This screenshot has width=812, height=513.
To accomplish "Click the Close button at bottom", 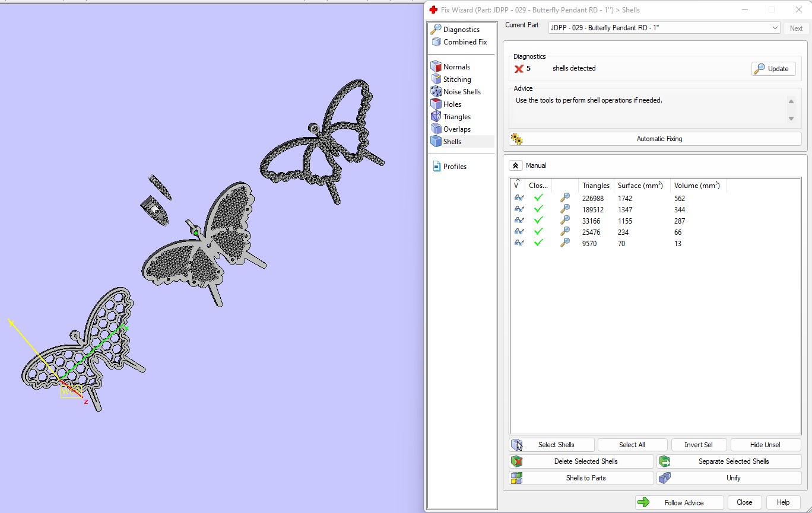I will 744,502.
